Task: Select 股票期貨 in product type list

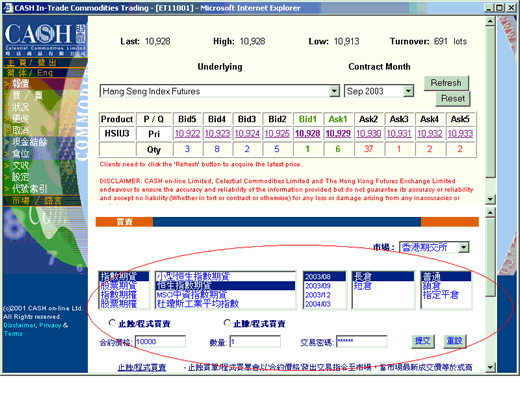Action: pyautogui.click(x=124, y=286)
